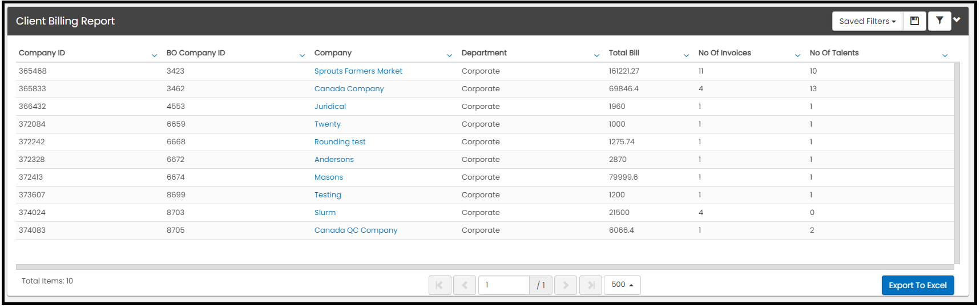The height and width of the screenshot is (308, 980).
Task: Open the Company ID column menu arrow
Action: click(154, 55)
